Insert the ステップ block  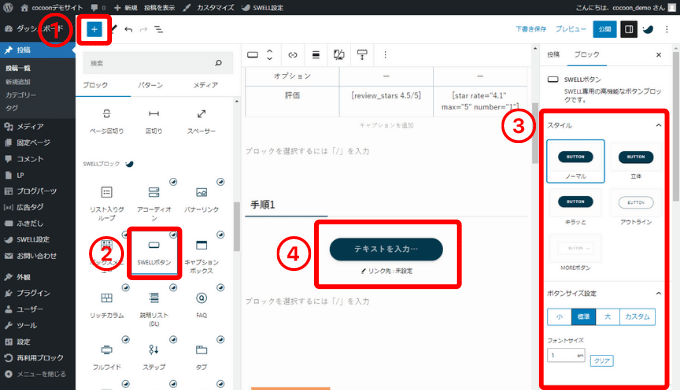pos(154,357)
